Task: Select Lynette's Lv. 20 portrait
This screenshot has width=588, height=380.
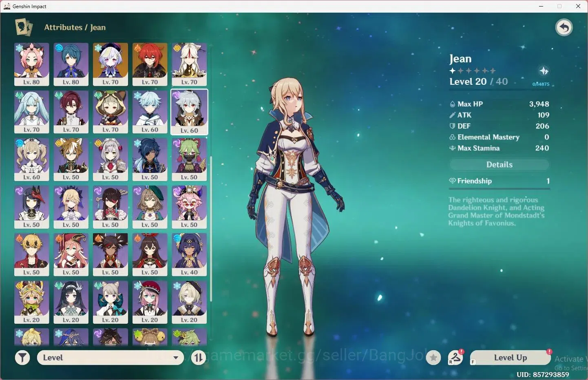Action: click(x=111, y=302)
